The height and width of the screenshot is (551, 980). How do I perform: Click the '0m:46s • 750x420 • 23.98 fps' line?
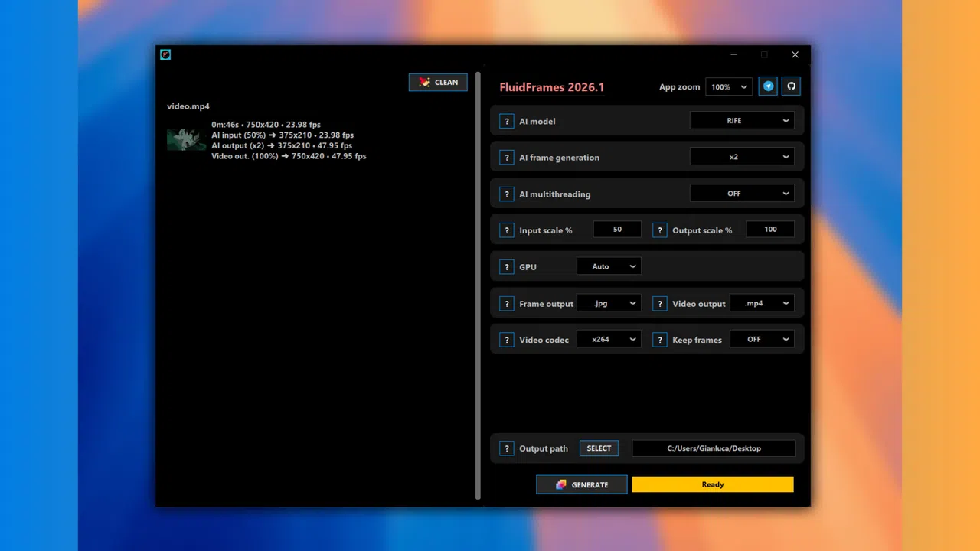(x=266, y=124)
